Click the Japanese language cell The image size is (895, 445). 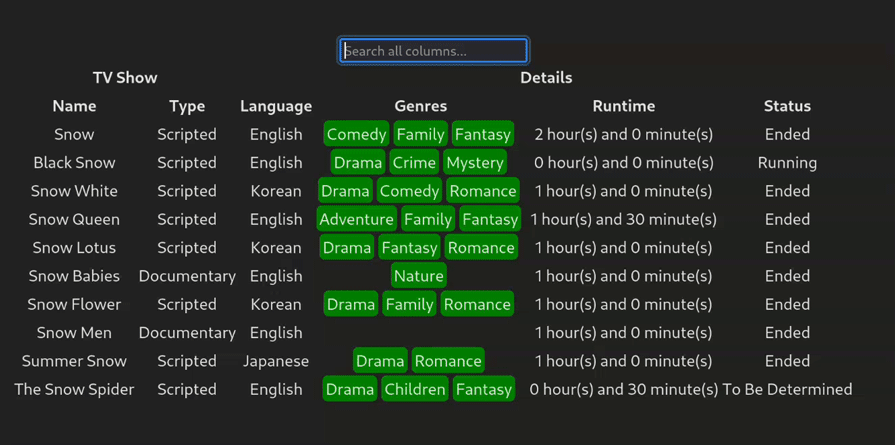(276, 361)
